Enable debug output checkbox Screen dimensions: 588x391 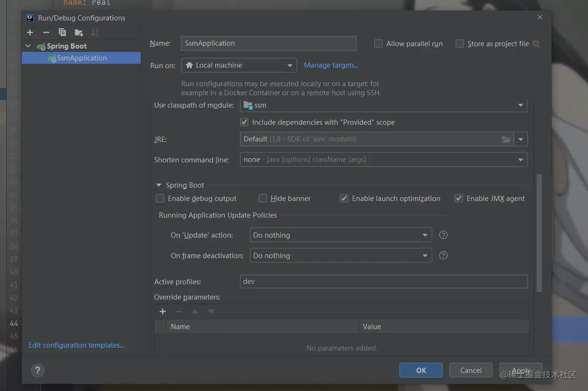(x=160, y=199)
